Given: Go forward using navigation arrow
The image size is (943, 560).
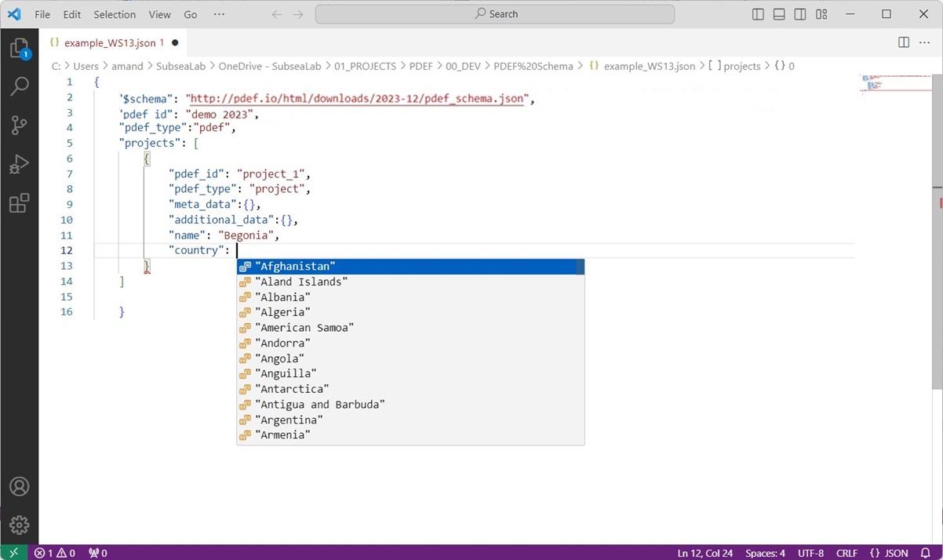Looking at the screenshot, I should (298, 14).
